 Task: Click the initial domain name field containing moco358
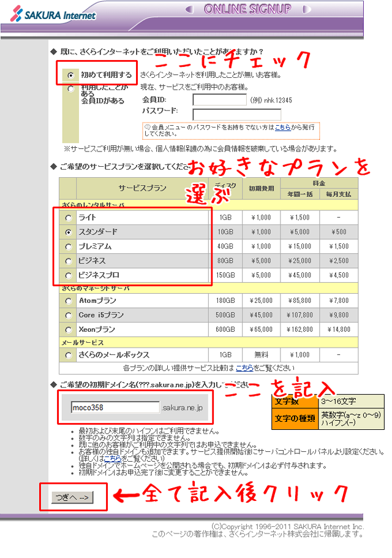pos(116,408)
